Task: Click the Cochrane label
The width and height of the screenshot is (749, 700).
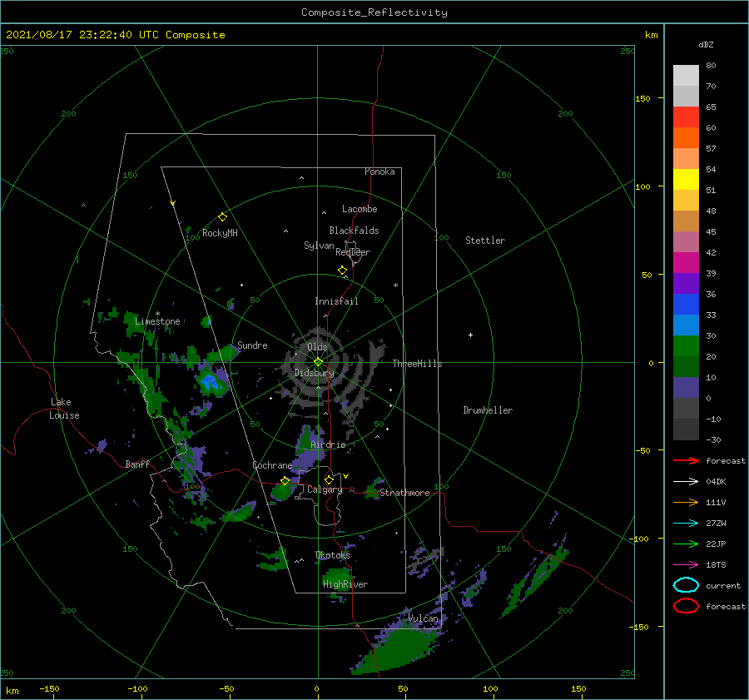Action: [272, 465]
